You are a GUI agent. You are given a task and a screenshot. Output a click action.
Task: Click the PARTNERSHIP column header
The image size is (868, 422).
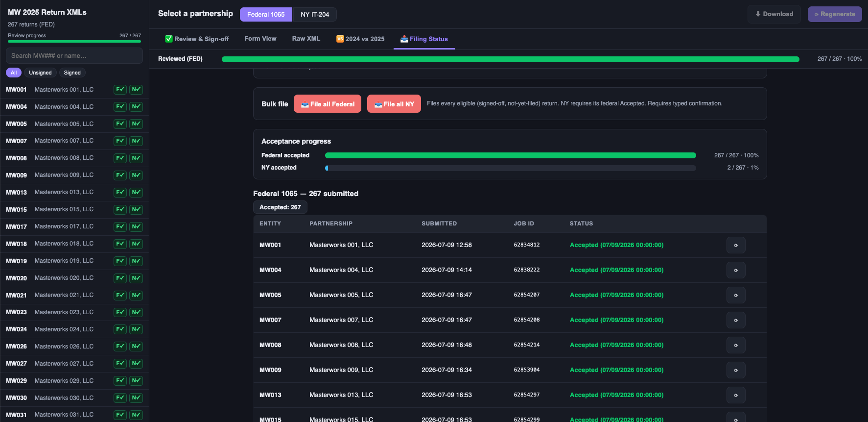point(331,223)
